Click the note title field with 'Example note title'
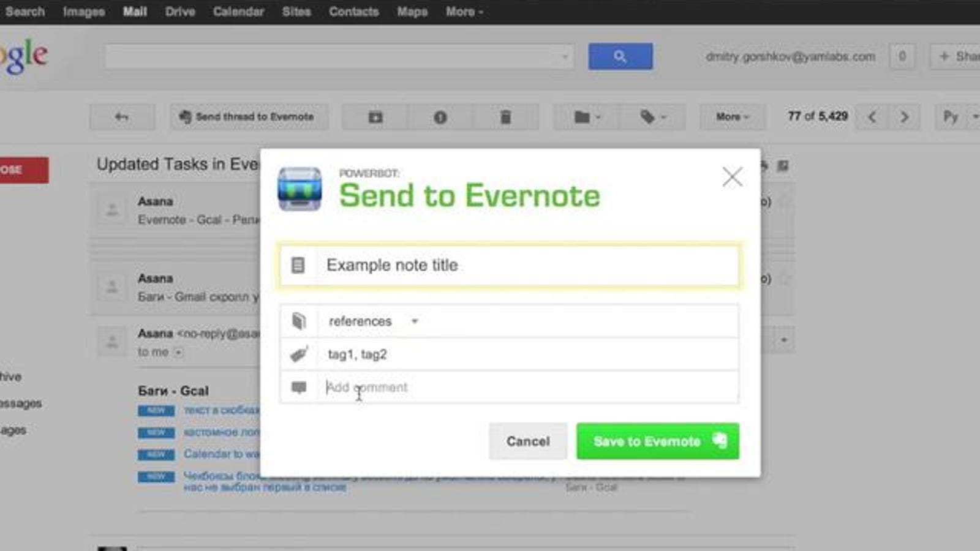Viewport: 980px width, 551px height. 509,265
